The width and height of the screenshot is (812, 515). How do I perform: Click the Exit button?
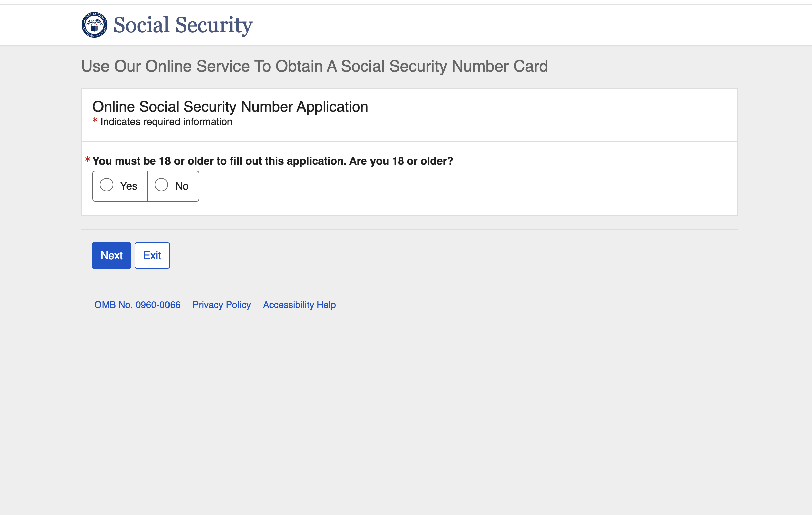152,255
